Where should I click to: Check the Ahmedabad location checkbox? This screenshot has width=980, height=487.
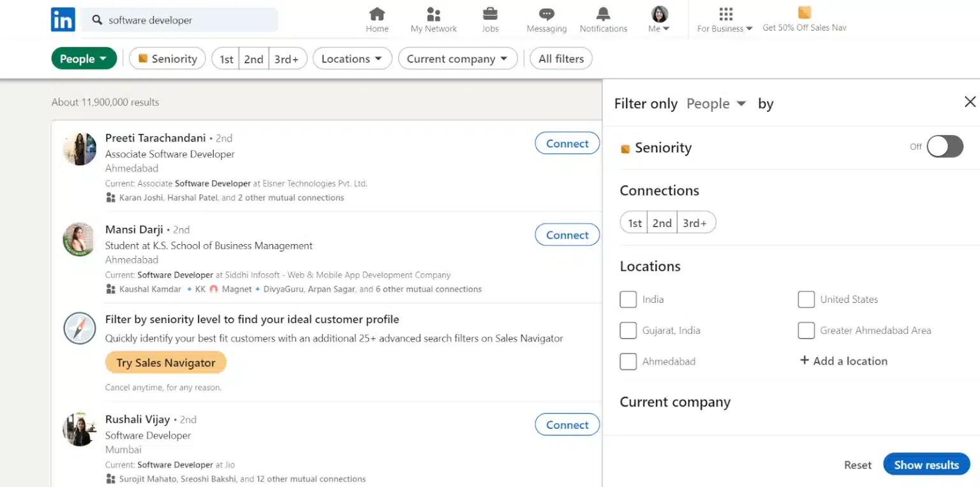[628, 361]
